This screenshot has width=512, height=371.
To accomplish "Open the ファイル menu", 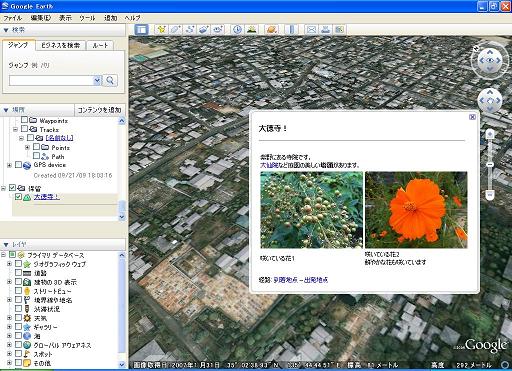I will click(x=12, y=18).
